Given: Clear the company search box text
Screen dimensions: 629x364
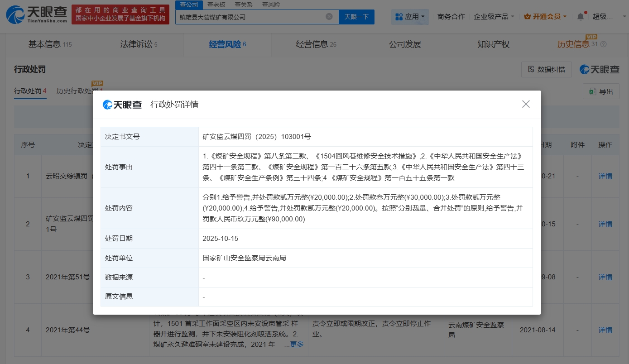Looking at the screenshot, I should [329, 17].
